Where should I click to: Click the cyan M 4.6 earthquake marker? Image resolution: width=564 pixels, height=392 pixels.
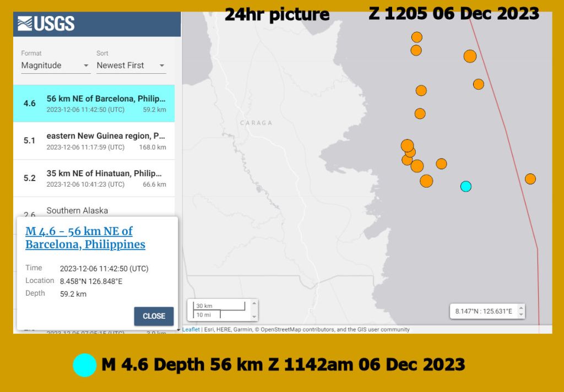point(466,186)
